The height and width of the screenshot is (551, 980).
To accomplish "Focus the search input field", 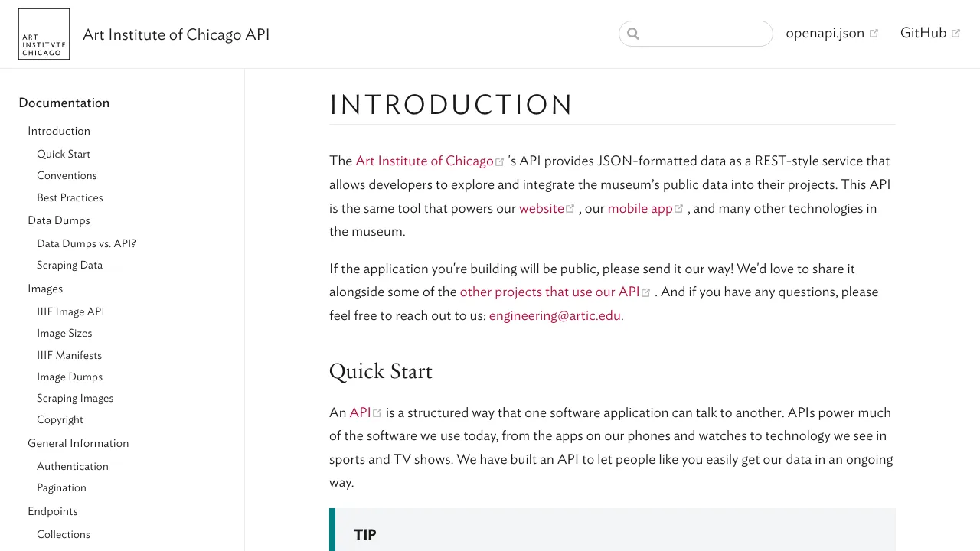I will pyautogui.click(x=696, y=34).
